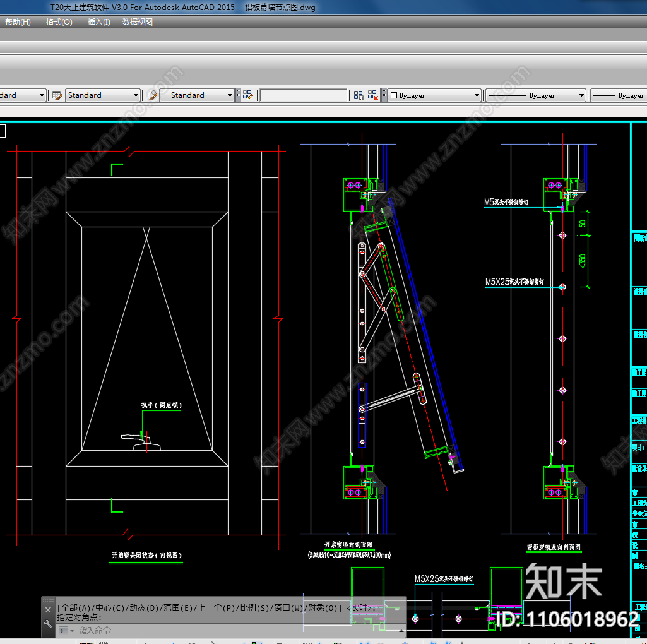Click the command line grip handle
Viewport: 647px width, 644px height.
(48, 600)
